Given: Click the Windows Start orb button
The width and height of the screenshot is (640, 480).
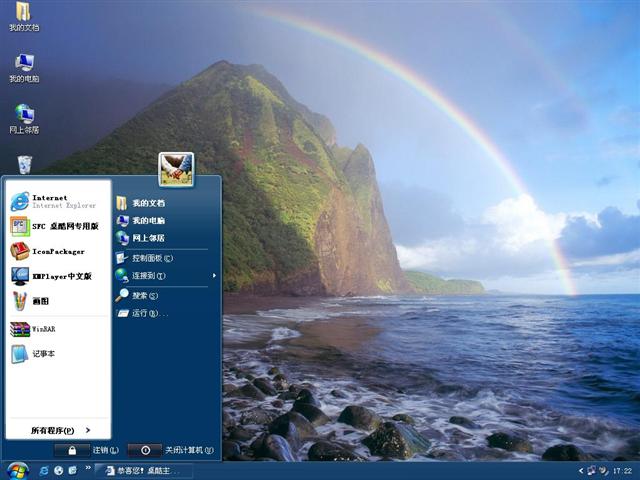Looking at the screenshot, I should tap(18, 471).
